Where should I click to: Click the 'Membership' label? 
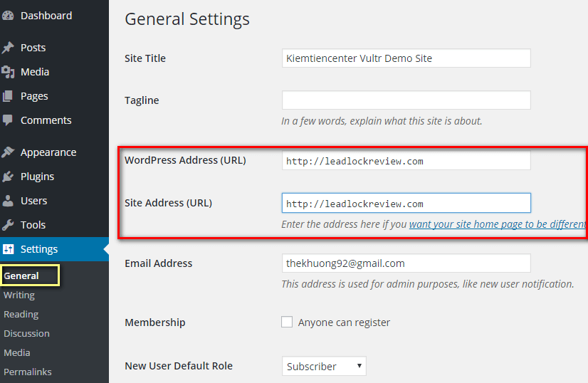point(155,322)
